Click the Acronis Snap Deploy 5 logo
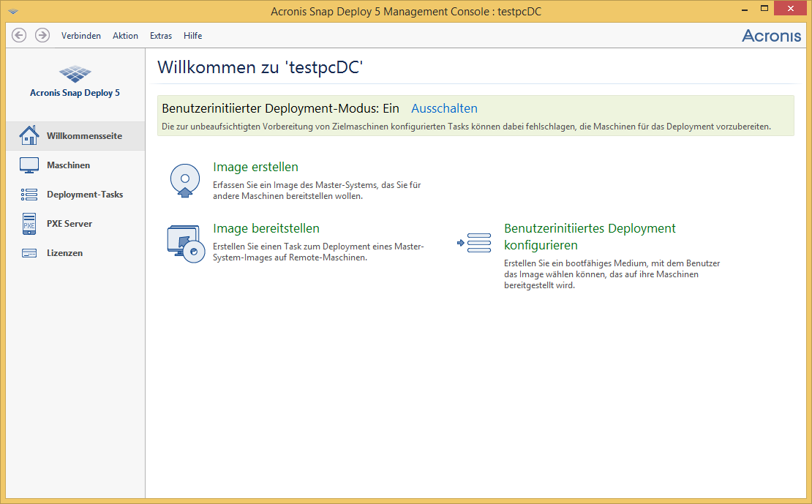 [x=74, y=74]
